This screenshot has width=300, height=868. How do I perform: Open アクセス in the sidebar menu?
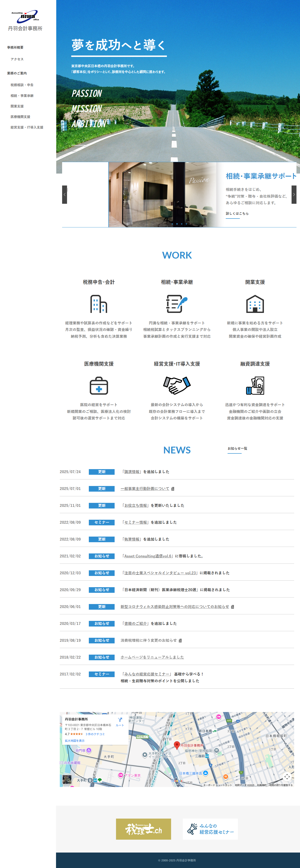click(17, 59)
